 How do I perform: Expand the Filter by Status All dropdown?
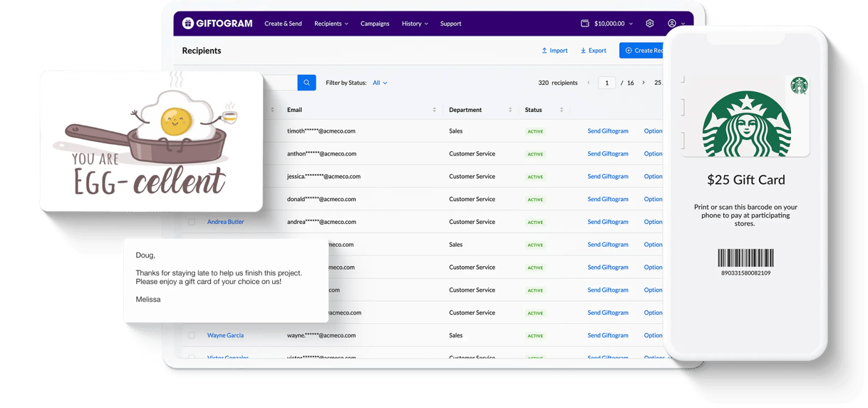(380, 83)
